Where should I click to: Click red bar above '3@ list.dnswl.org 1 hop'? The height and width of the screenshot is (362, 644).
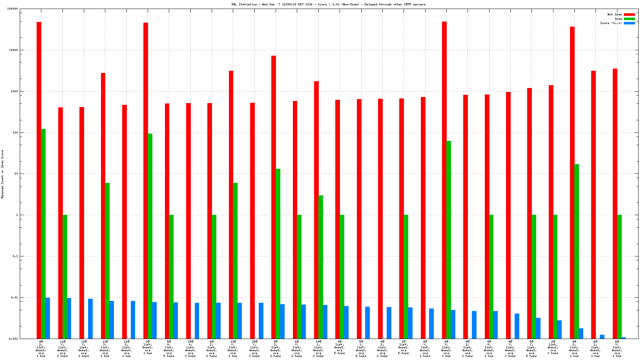pos(146,180)
